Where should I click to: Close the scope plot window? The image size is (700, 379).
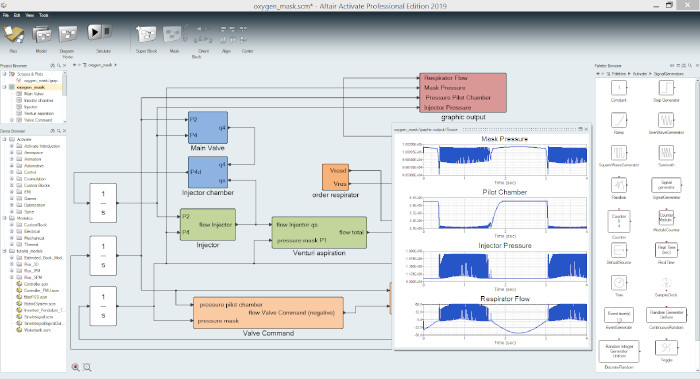coord(586,129)
